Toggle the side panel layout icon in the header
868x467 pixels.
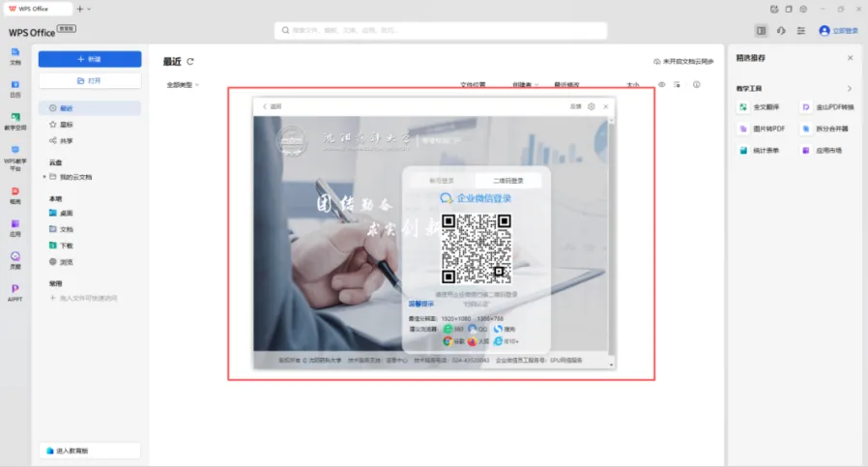pos(762,31)
